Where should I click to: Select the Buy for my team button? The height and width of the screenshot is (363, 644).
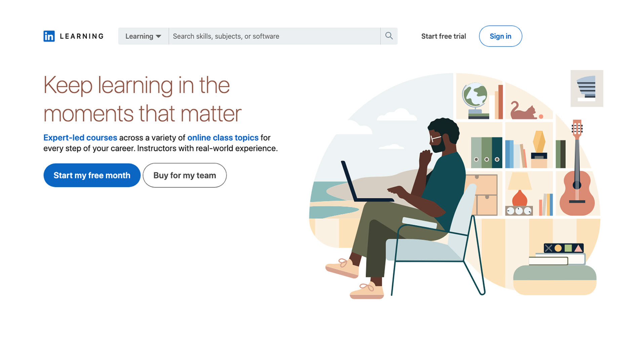click(185, 175)
